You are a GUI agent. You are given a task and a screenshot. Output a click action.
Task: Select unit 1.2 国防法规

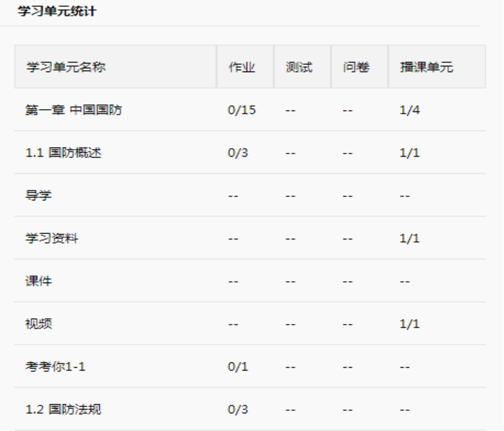pyautogui.click(x=63, y=409)
